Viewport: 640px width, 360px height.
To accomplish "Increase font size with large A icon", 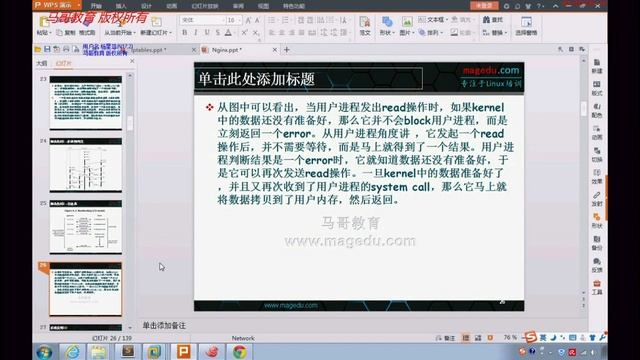I will tap(248, 20).
